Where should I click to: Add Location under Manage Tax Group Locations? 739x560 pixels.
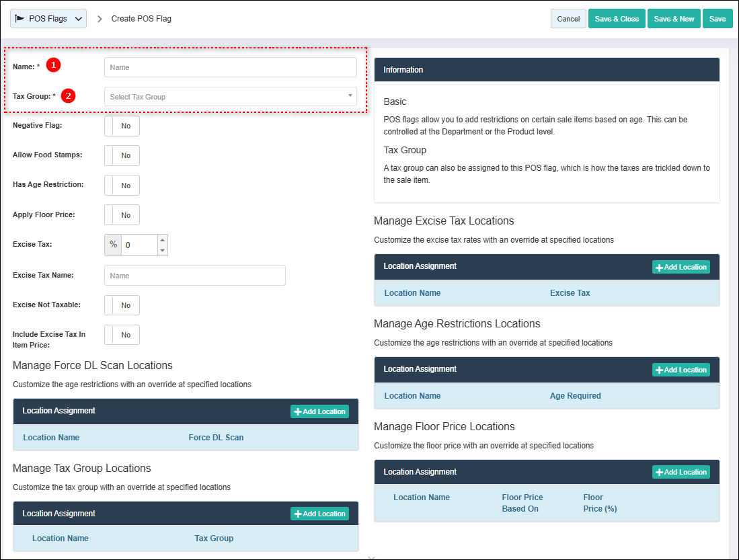pos(319,514)
